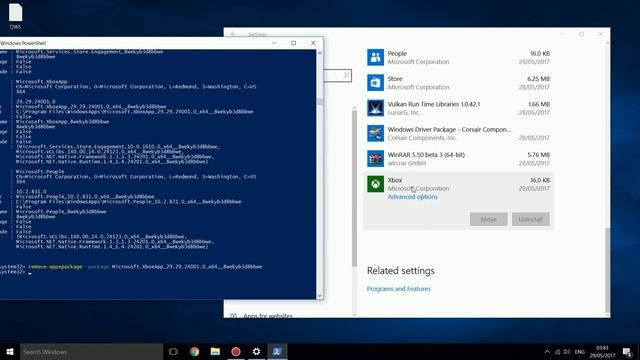Open Task View from the taskbar
This screenshot has width=640, height=360.
pos(173,351)
